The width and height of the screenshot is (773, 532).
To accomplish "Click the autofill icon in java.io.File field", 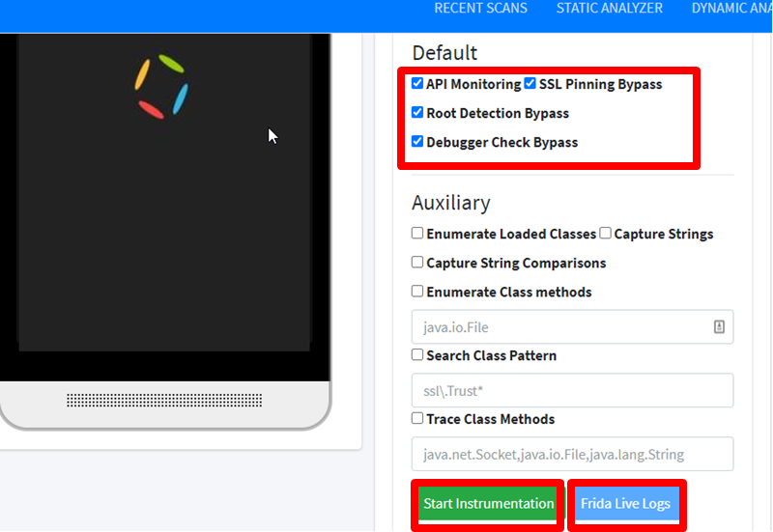I will click(719, 326).
